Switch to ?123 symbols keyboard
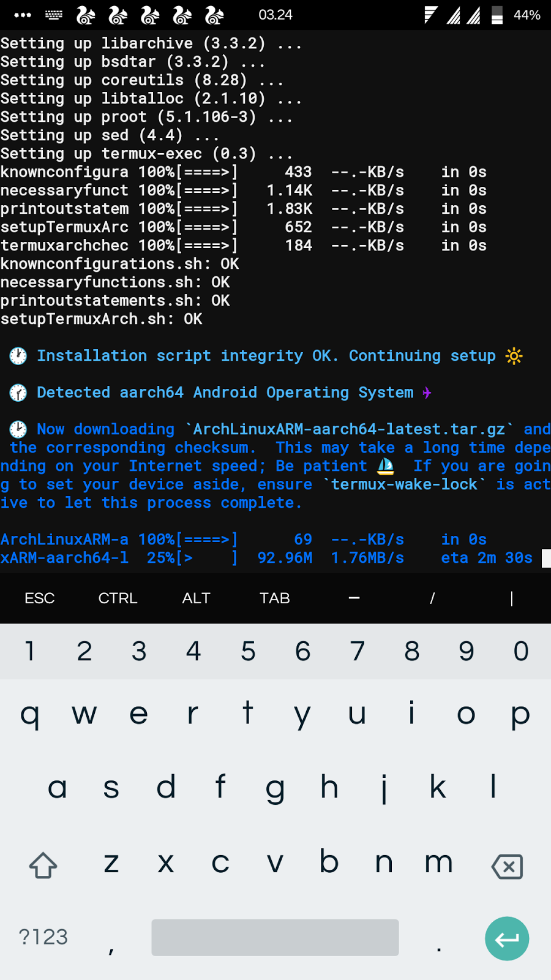This screenshot has width=551, height=980. (x=43, y=937)
